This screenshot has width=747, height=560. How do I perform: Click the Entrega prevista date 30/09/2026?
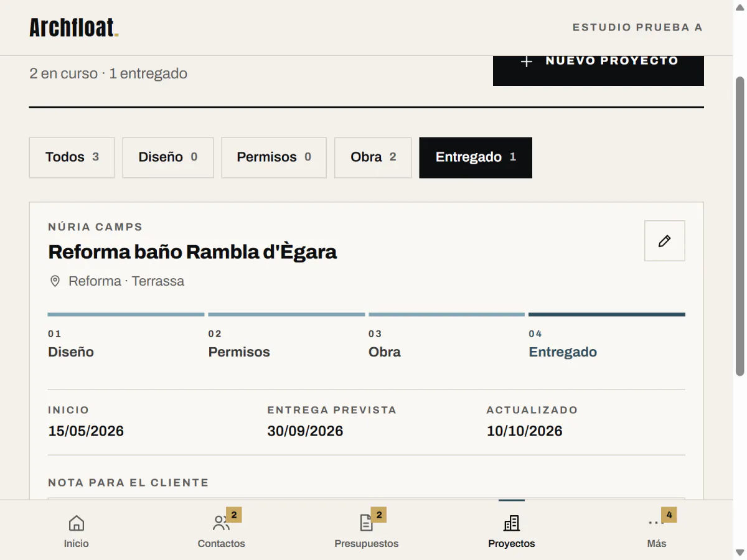pyautogui.click(x=305, y=431)
